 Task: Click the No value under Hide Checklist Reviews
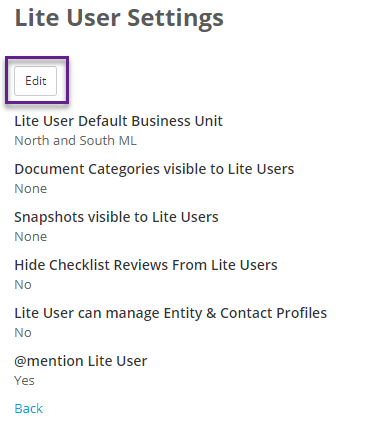tap(23, 285)
